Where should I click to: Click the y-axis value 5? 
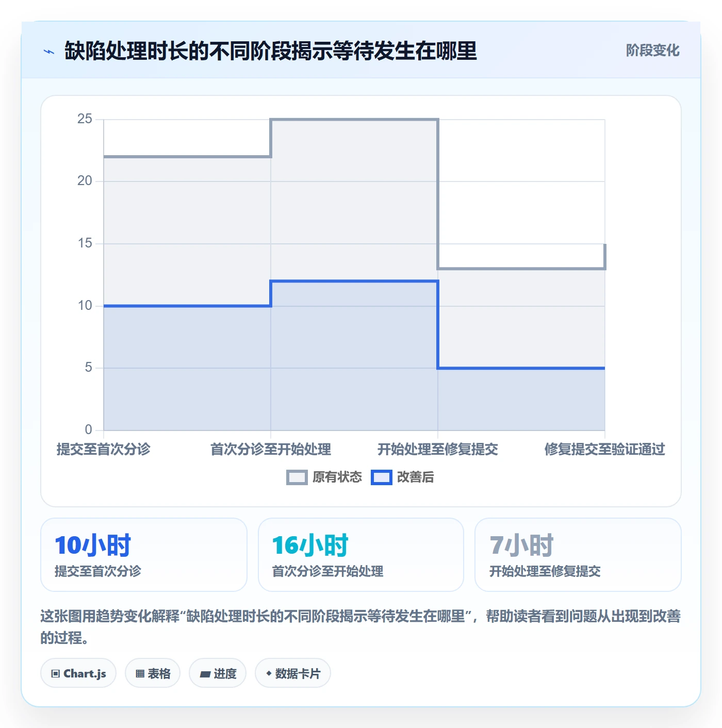(88, 368)
